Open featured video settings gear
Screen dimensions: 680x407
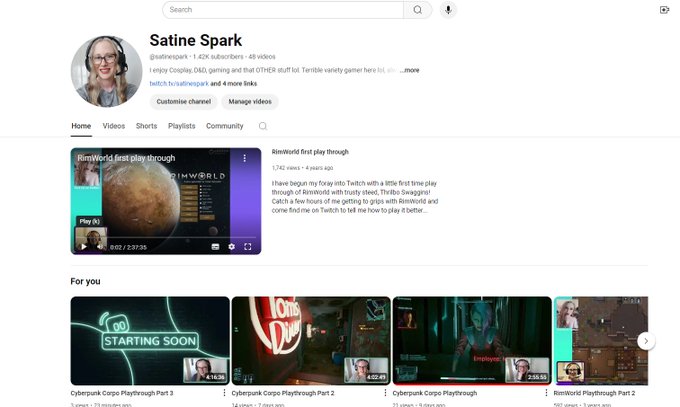click(232, 246)
